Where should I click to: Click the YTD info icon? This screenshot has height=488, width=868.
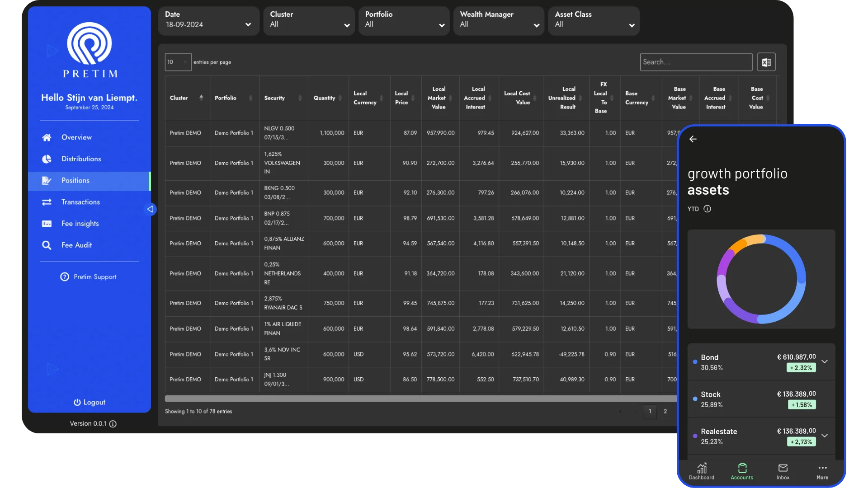point(708,209)
